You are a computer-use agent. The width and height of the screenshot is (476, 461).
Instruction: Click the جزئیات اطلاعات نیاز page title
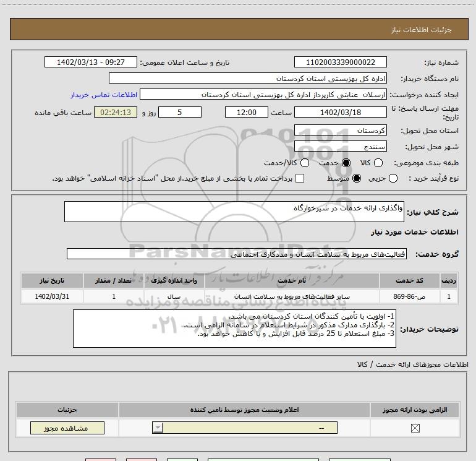(421, 30)
